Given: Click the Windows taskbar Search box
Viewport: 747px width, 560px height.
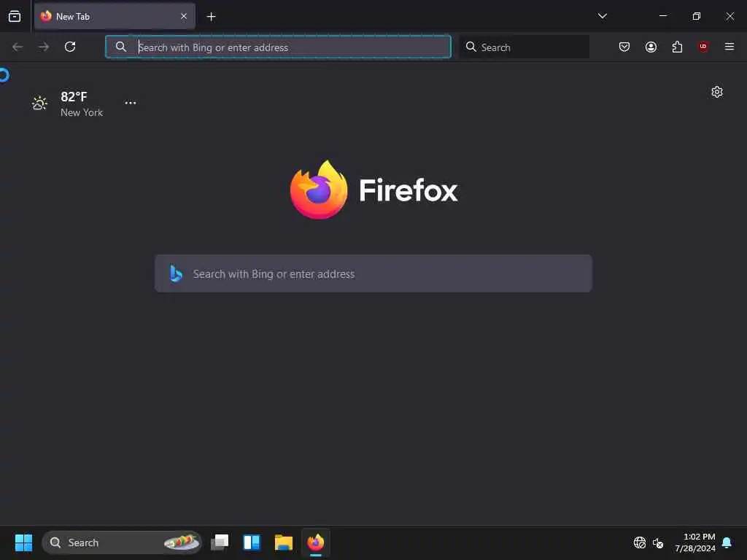Looking at the screenshot, I should (x=122, y=542).
